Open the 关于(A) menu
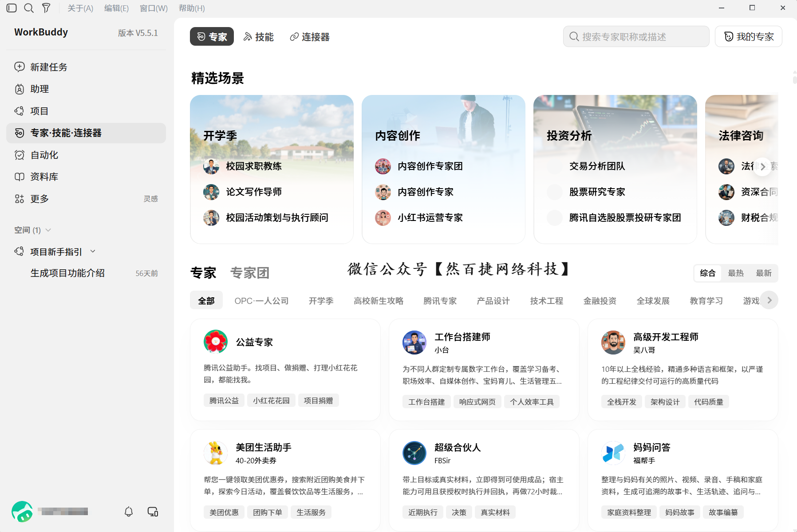This screenshot has height=532, width=797. coord(80,8)
